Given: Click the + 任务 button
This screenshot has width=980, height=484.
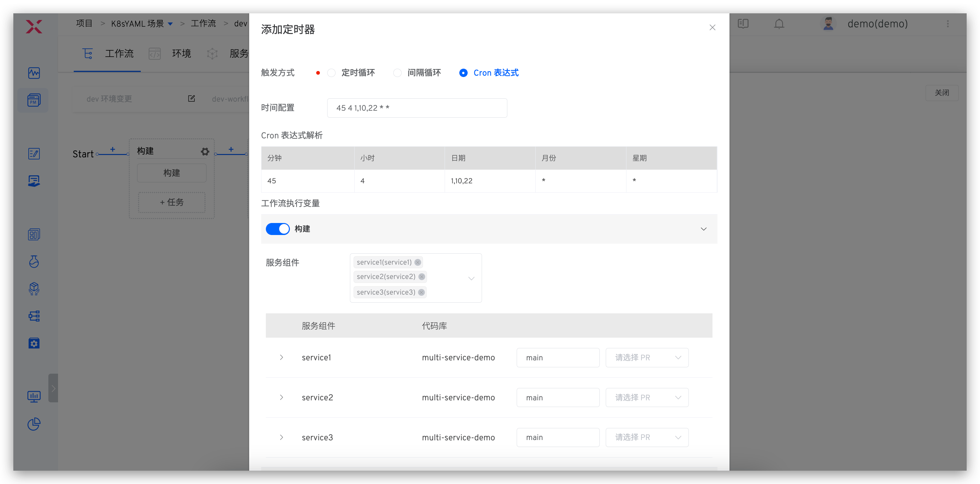Looking at the screenshot, I should pyautogui.click(x=171, y=202).
